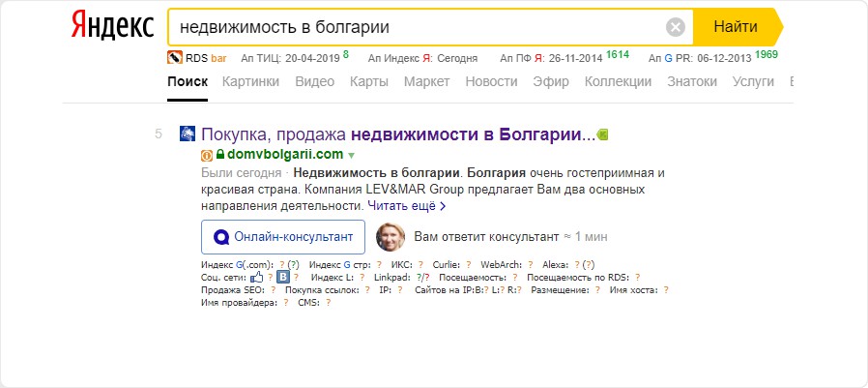Click the CMS value question mark
Viewport: 868px width, 388px height.
pos(329,303)
